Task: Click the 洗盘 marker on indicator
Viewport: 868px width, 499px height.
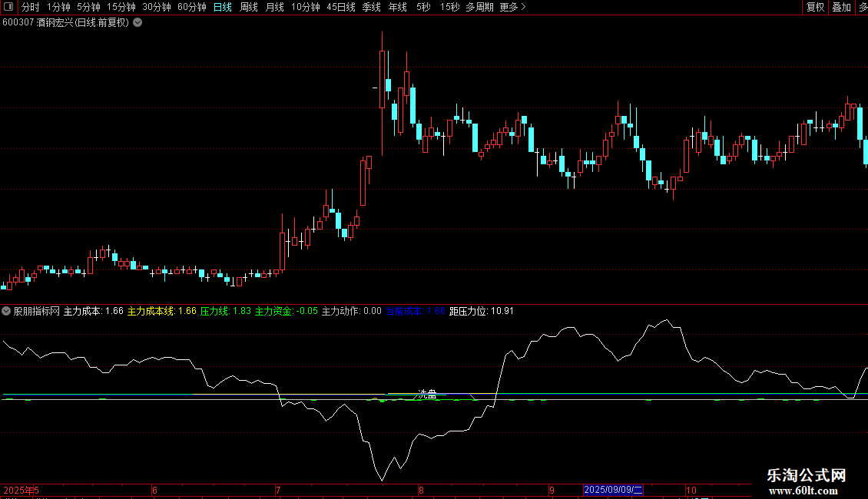Action: [427, 394]
